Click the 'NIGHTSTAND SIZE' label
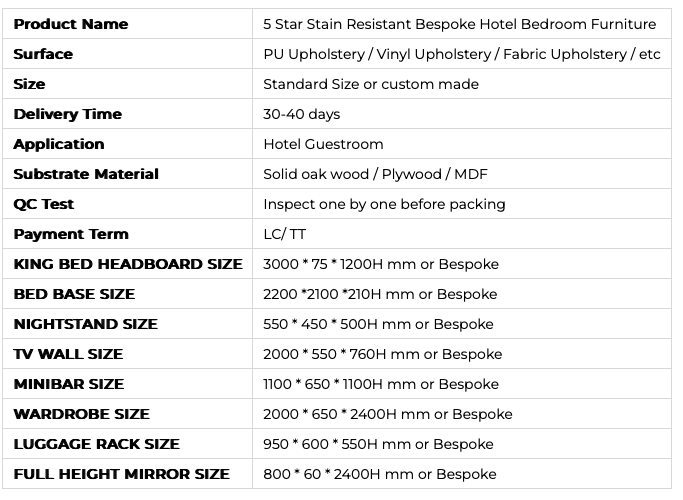 point(85,324)
